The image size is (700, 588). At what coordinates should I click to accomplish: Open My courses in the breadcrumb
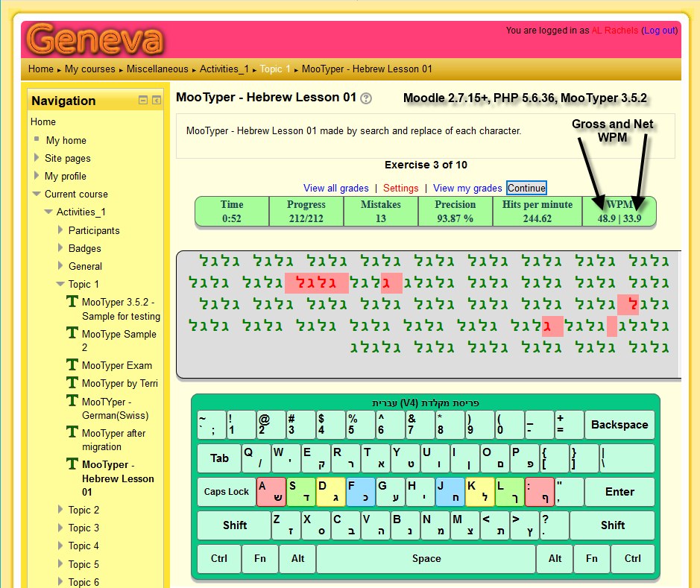tap(89, 69)
